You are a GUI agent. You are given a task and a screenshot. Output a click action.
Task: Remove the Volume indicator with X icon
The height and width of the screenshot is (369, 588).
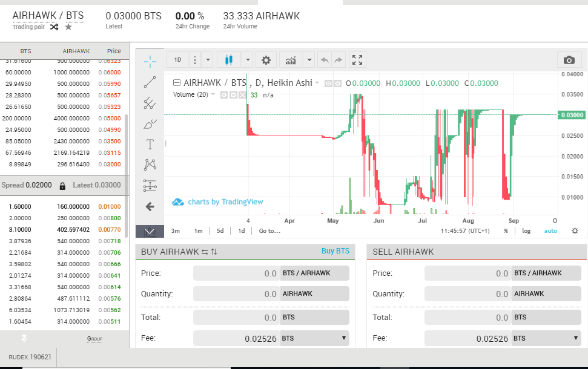pos(242,95)
